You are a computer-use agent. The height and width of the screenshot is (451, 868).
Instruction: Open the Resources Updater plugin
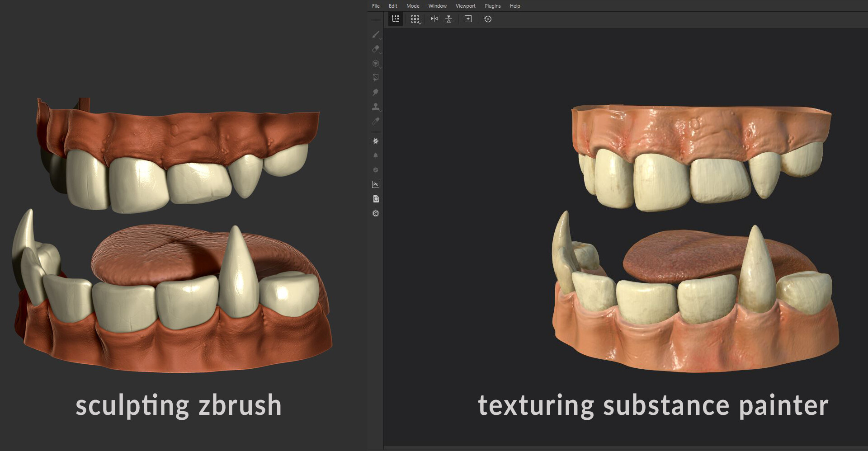[375, 199]
